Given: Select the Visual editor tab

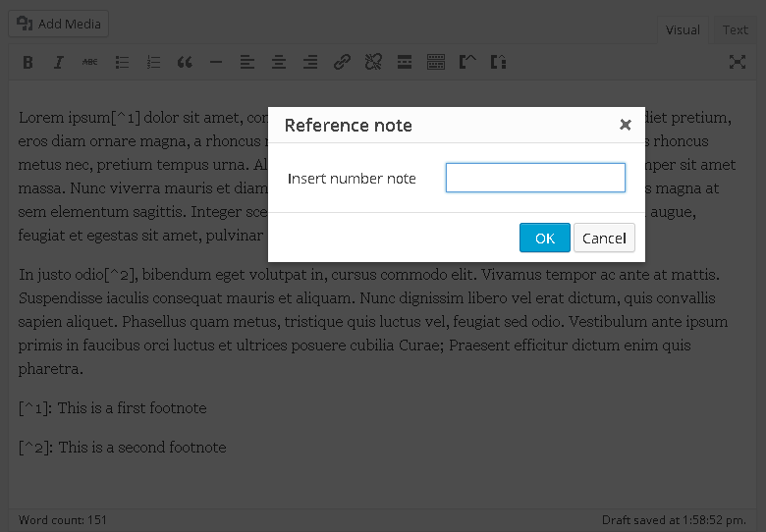Looking at the screenshot, I should 683,29.
